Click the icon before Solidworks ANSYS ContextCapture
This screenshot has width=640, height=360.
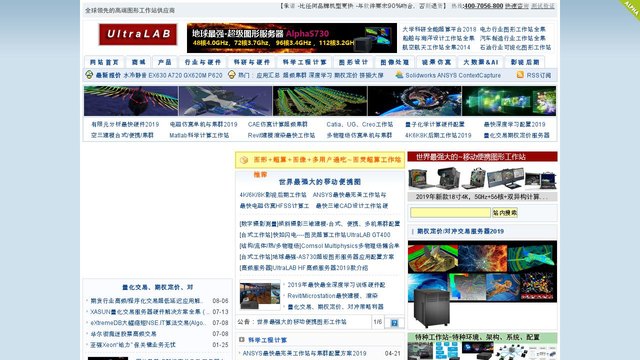[399, 75]
